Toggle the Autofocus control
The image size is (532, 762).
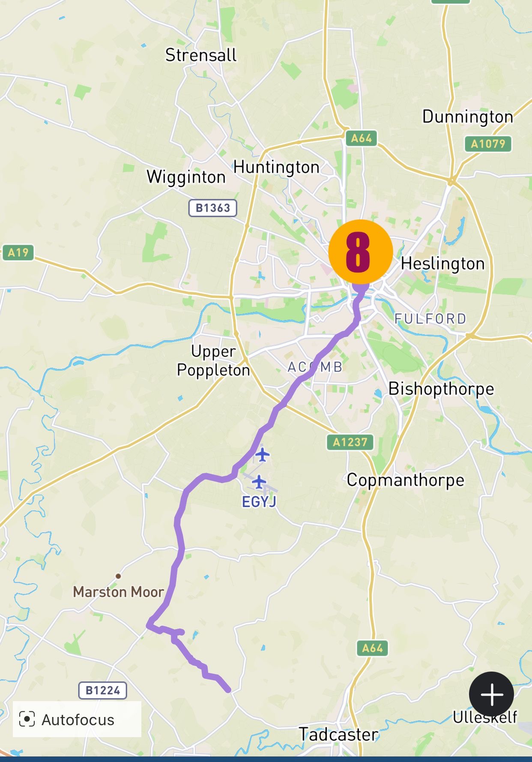point(77,720)
